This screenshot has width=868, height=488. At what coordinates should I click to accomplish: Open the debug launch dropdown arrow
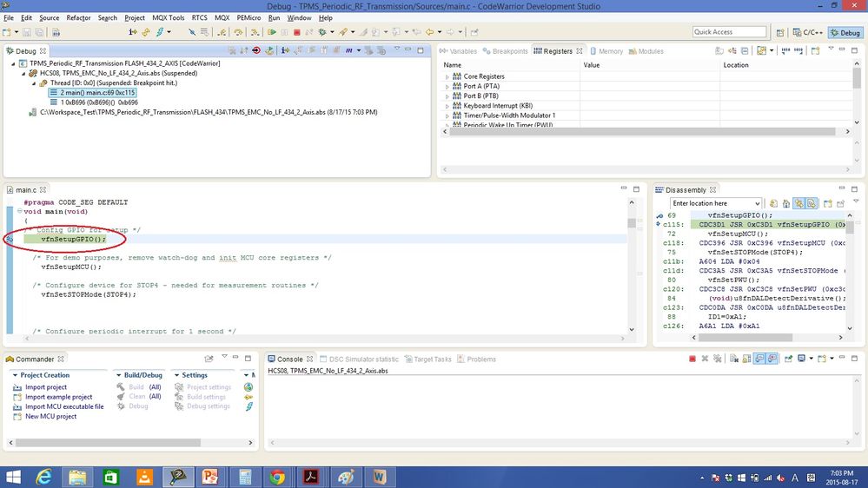click(x=332, y=32)
